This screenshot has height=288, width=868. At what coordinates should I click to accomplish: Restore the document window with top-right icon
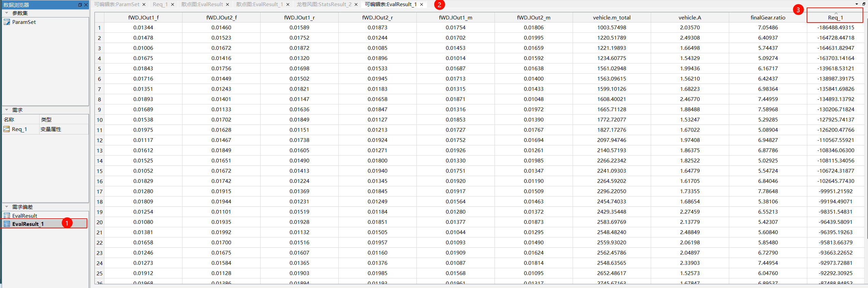[x=864, y=4]
